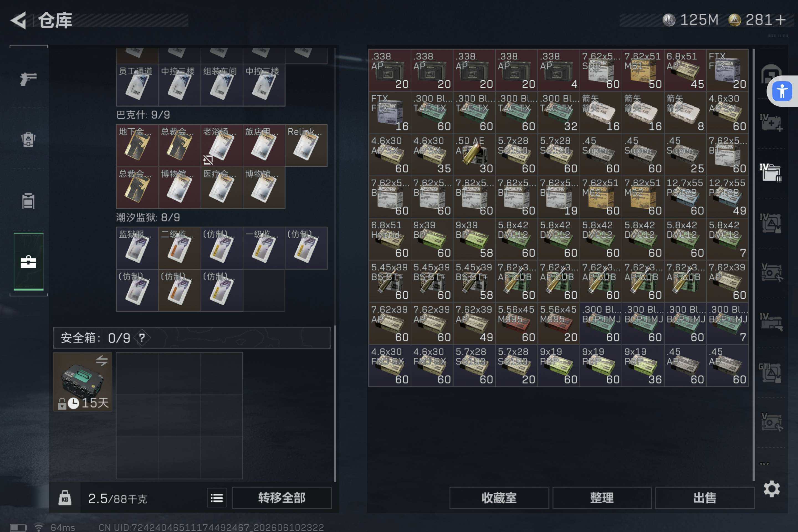Screen dimensions: 798x532
Task: Open settings with the gear icon
Action: tap(771, 489)
